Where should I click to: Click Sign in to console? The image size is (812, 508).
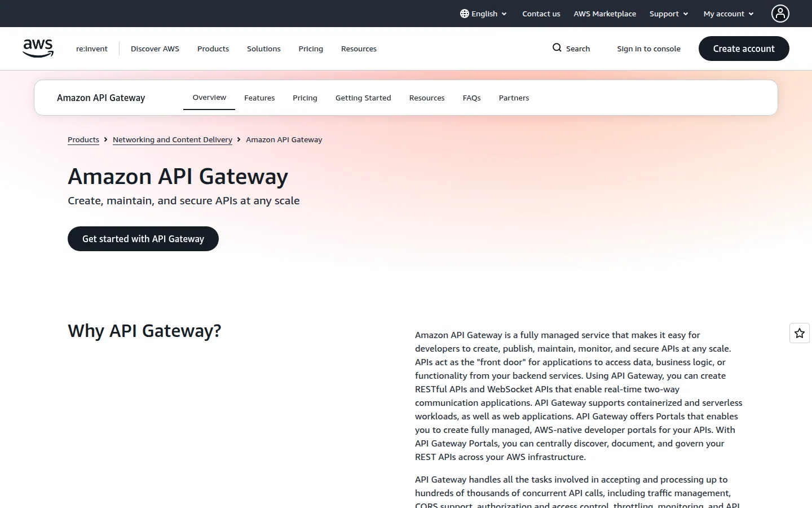648,49
